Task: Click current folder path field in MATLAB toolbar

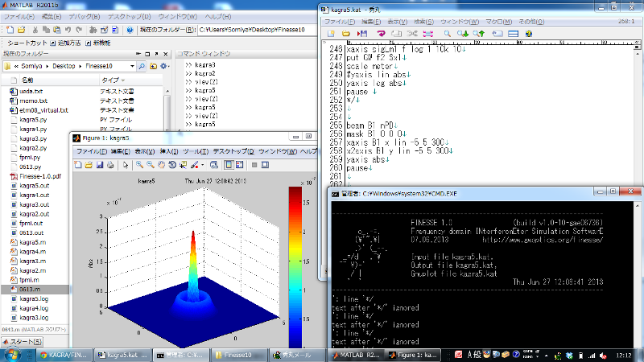Action: (258, 30)
